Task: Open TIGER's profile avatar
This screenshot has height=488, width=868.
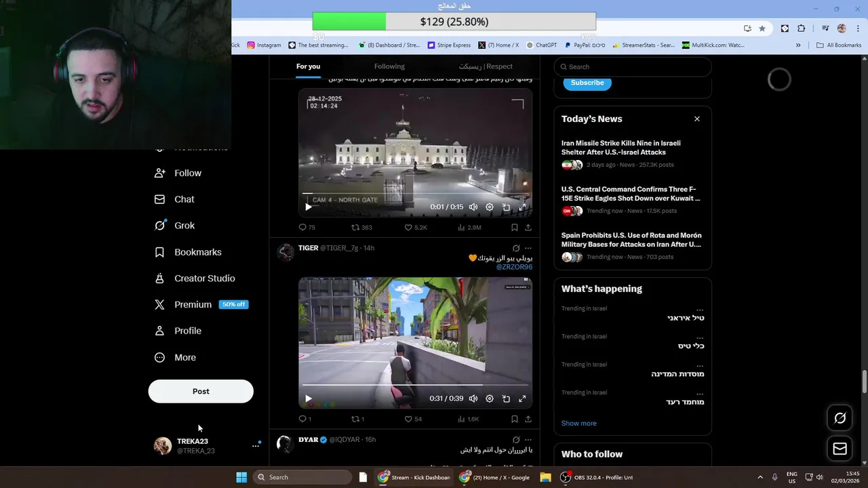Action: click(285, 252)
